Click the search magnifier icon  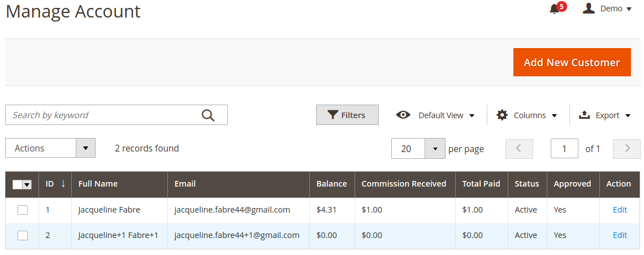[x=208, y=115]
